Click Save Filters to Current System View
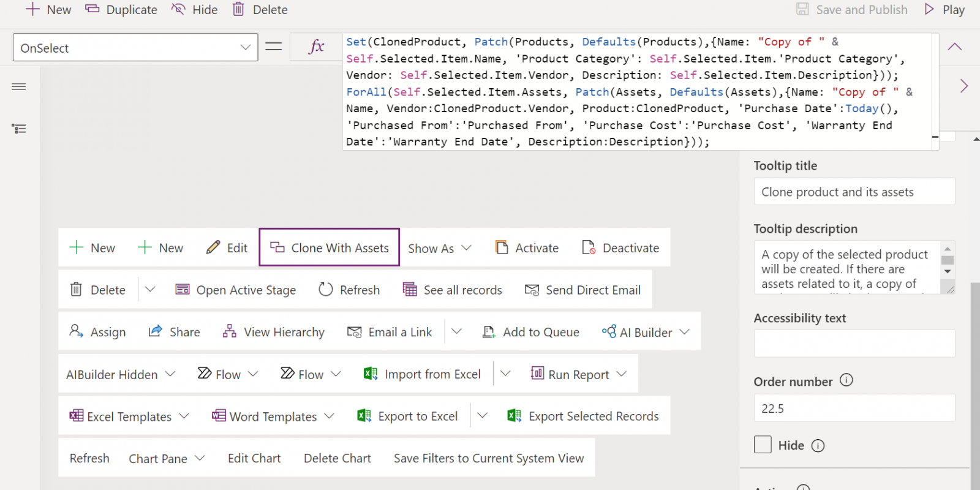 coord(489,458)
